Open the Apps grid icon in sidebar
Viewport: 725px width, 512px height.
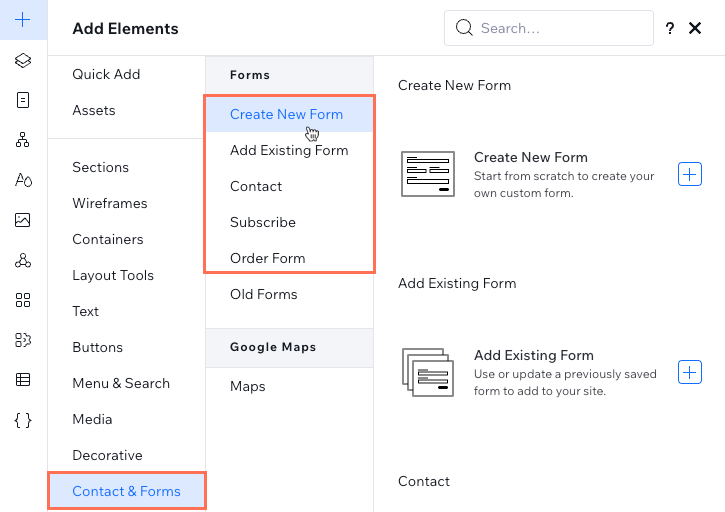pyautogui.click(x=23, y=300)
